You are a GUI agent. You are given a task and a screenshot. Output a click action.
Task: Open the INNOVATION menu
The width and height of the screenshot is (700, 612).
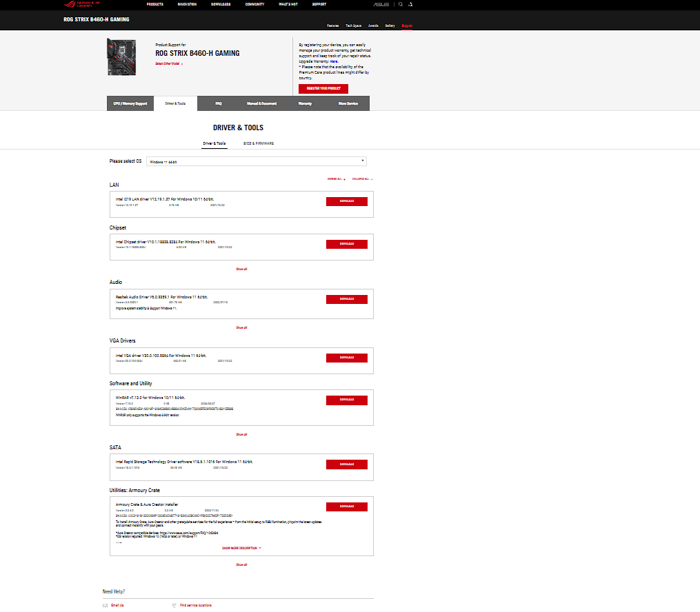tap(187, 4)
